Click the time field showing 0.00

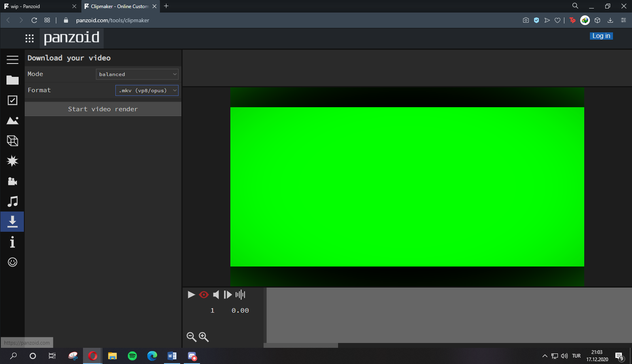pos(240,311)
